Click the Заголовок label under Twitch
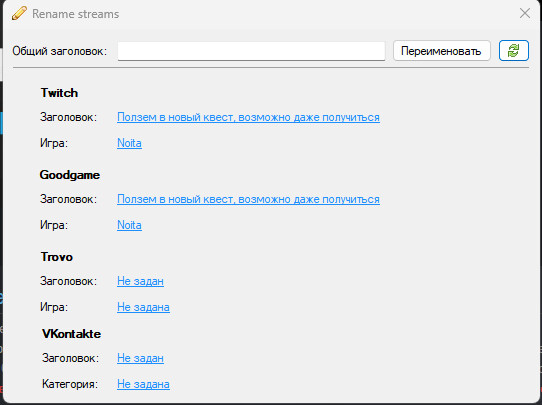Viewport: 542px width, 405px height. (68, 117)
